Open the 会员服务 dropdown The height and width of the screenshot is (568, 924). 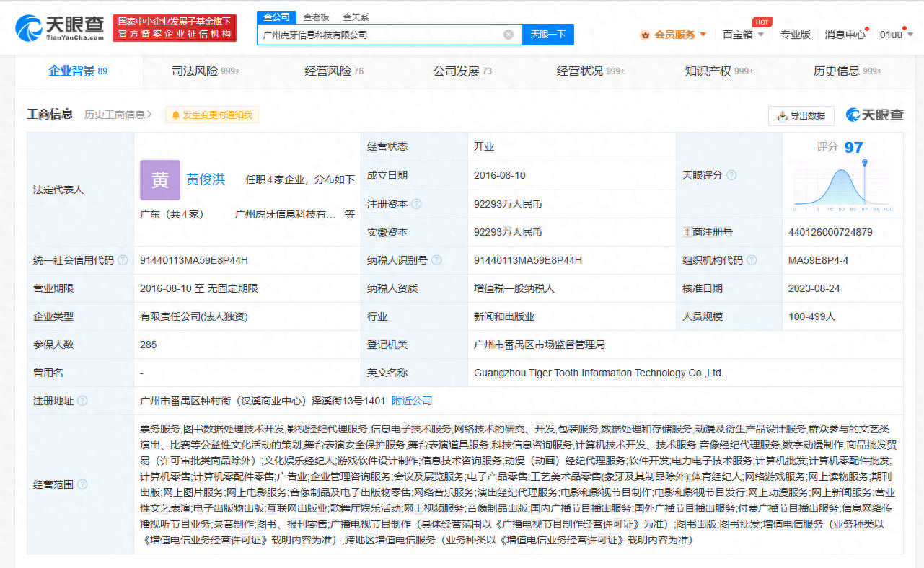673,35
